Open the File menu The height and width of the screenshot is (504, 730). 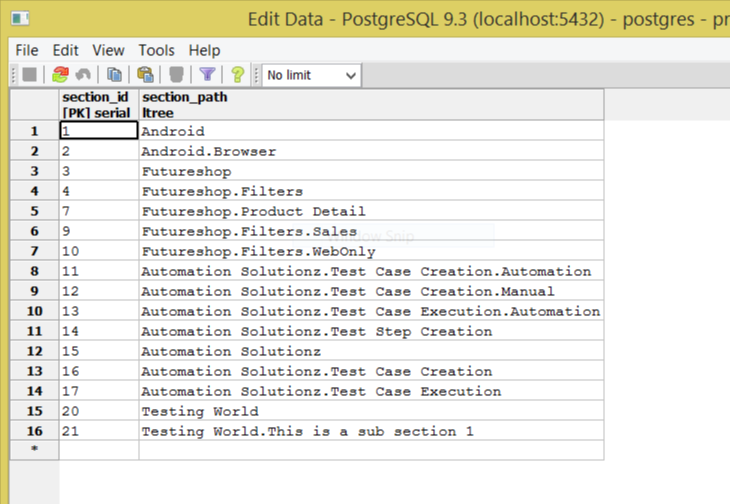(27, 50)
